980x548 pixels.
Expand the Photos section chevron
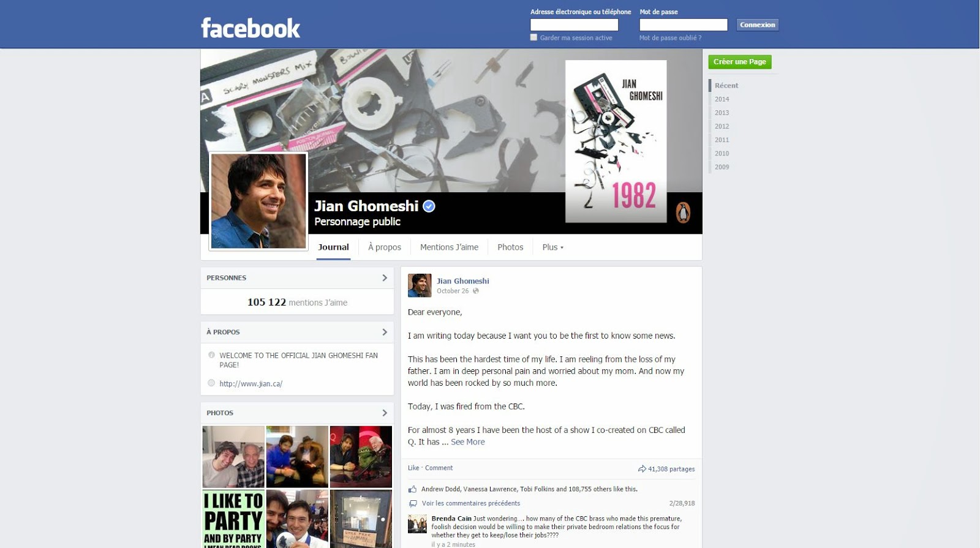coord(385,413)
